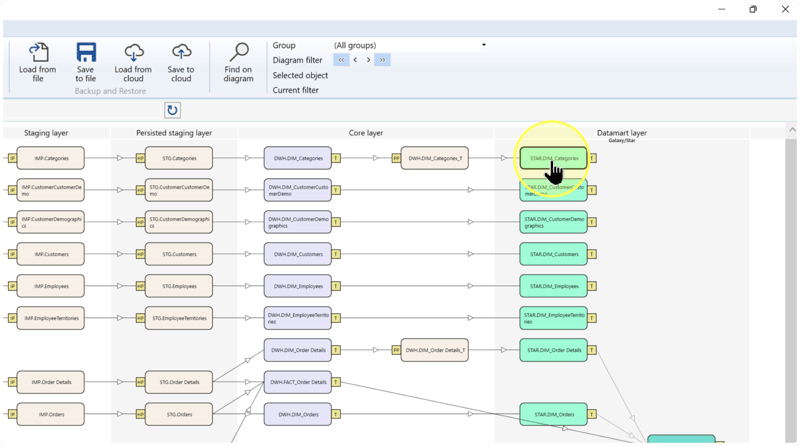Image resolution: width=800 pixels, height=446 pixels.
Task: Click the Datamart layer column header
Action: (622, 133)
